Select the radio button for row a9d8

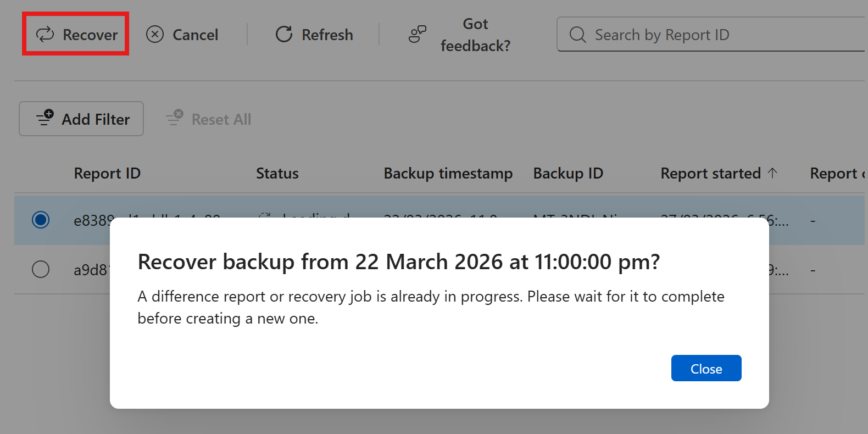pos(41,269)
